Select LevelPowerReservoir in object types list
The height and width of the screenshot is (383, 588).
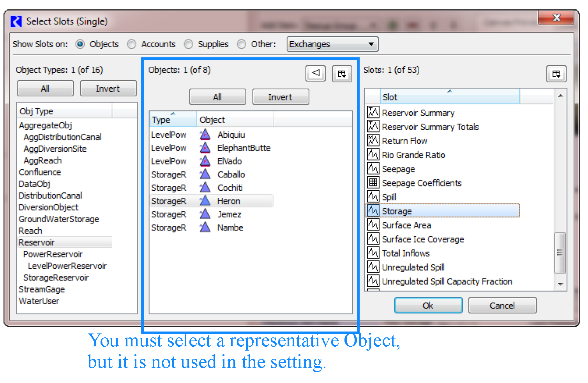coord(67,266)
